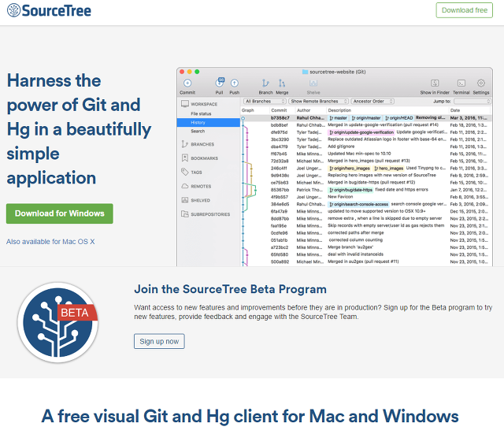
Task: Click the Subrepositories folder icon in sidebar
Action: point(185,214)
